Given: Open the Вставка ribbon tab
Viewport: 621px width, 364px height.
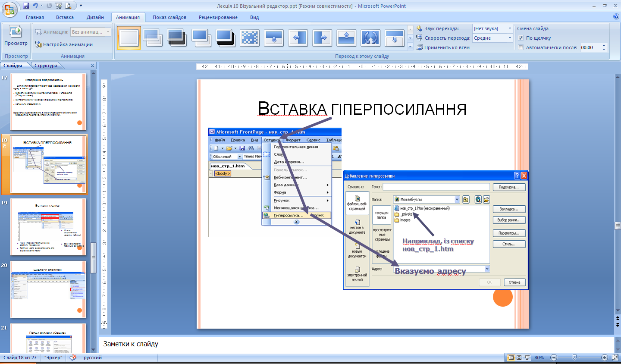Looking at the screenshot, I should (x=65, y=17).
